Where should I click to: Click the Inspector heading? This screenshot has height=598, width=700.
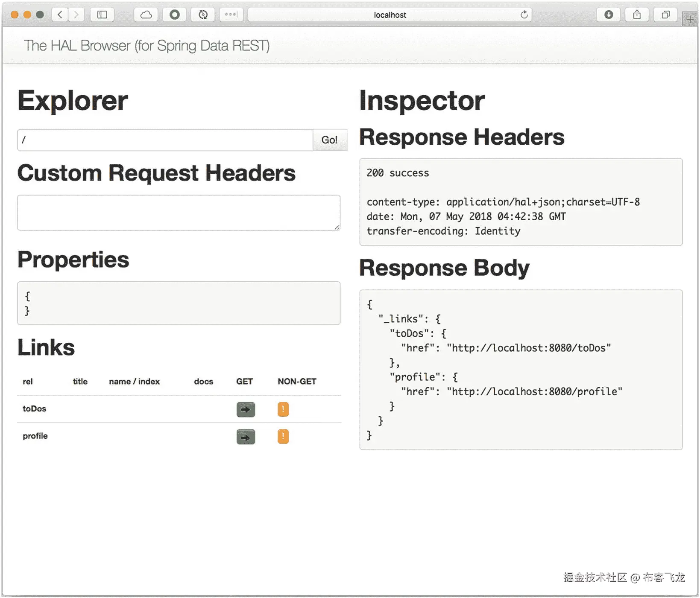pos(422,101)
